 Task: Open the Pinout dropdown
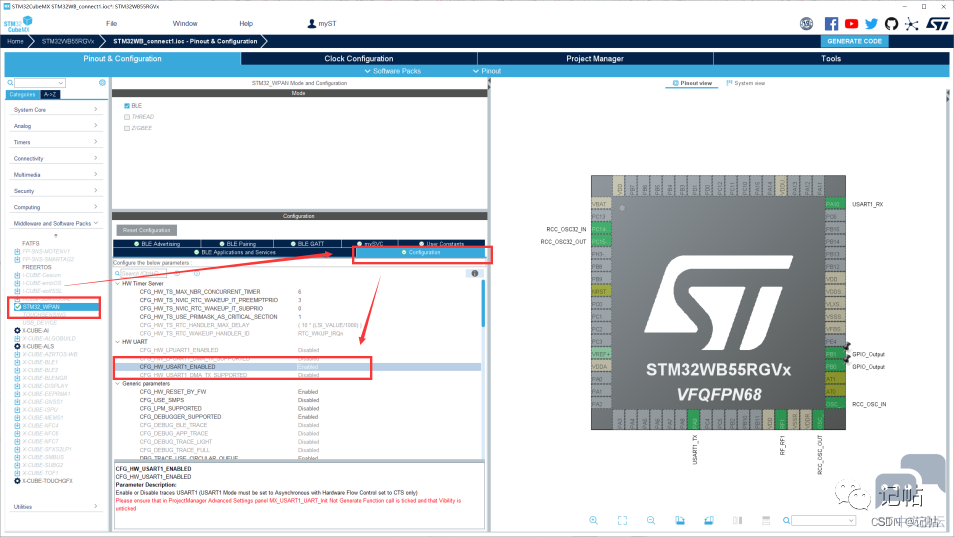[487, 71]
